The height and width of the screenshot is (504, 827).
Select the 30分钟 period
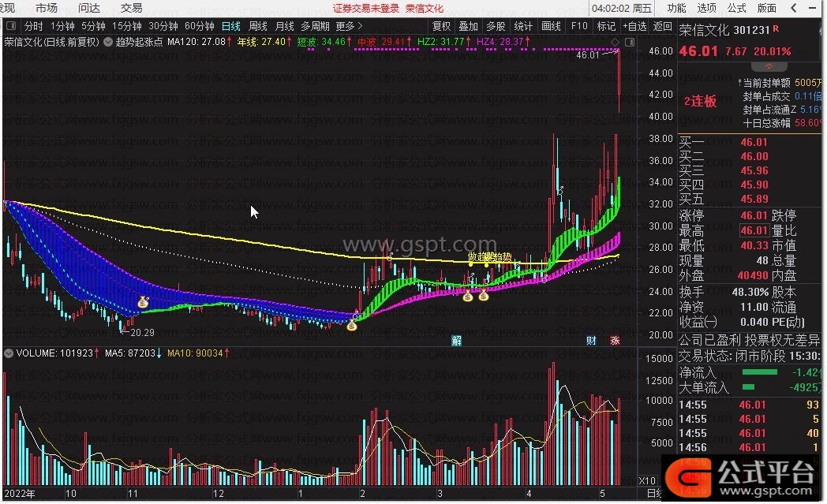(x=163, y=26)
